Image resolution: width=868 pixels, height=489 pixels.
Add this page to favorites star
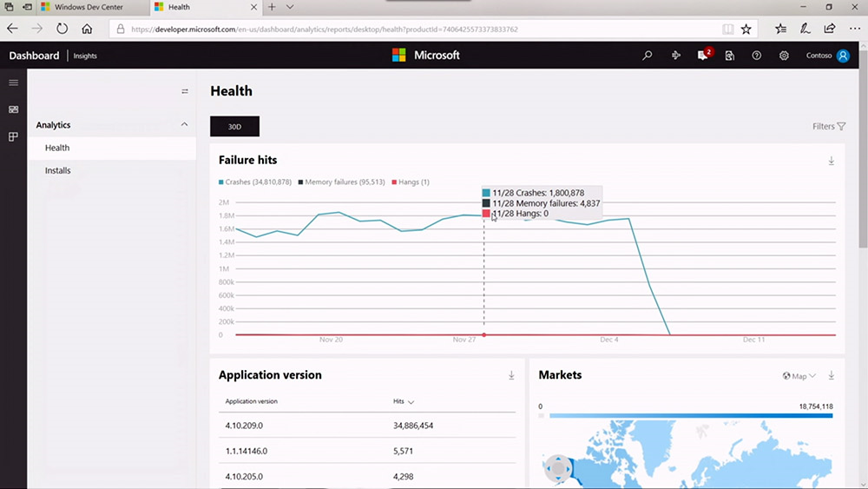click(x=746, y=29)
